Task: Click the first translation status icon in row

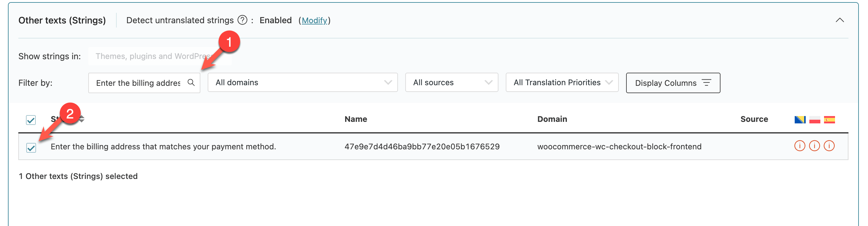Action: [800, 146]
